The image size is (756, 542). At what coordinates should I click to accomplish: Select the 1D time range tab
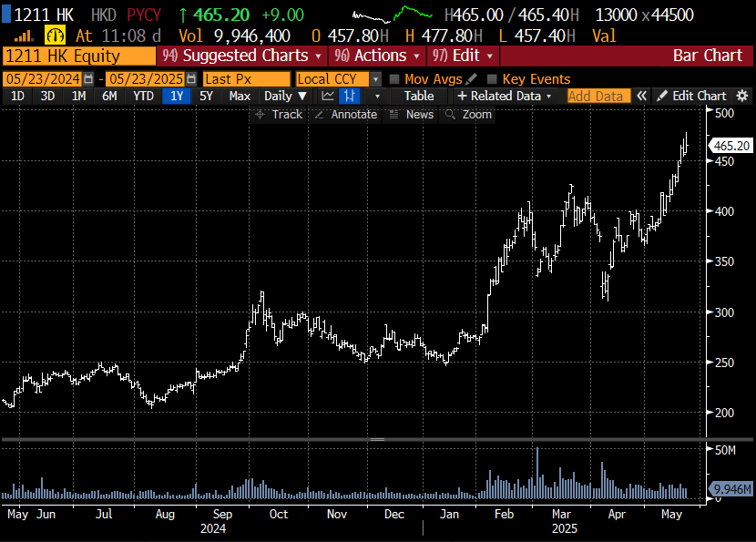point(17,96)
